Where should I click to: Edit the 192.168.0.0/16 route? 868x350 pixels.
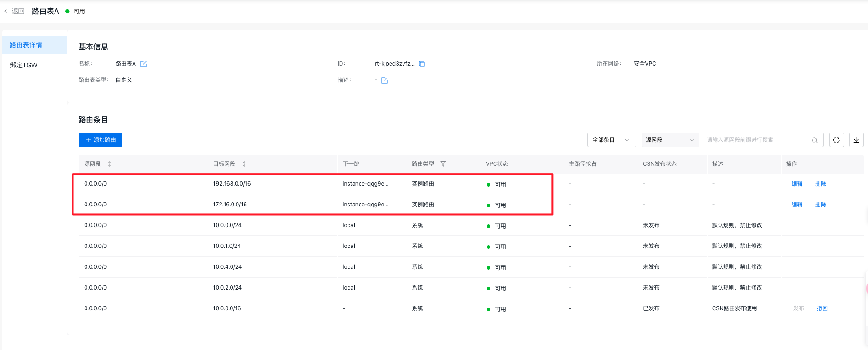797,184
